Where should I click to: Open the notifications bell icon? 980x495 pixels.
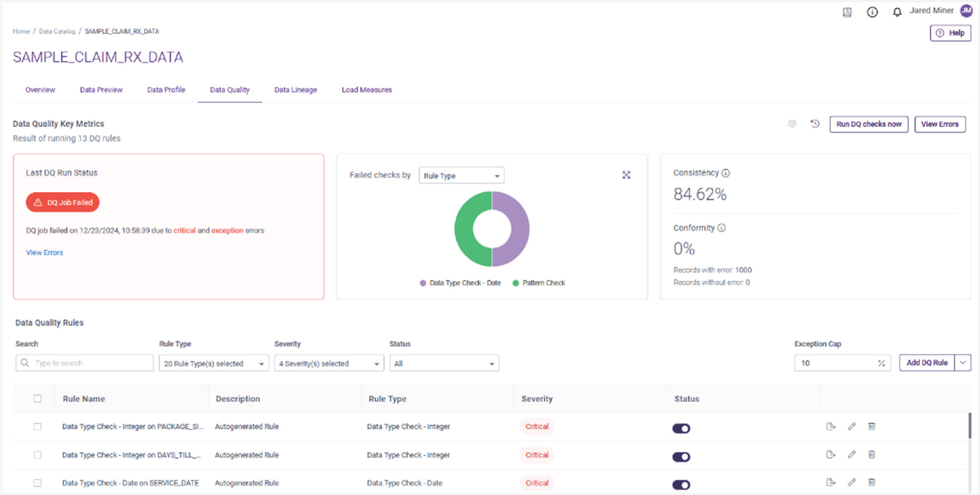(897, 12)
